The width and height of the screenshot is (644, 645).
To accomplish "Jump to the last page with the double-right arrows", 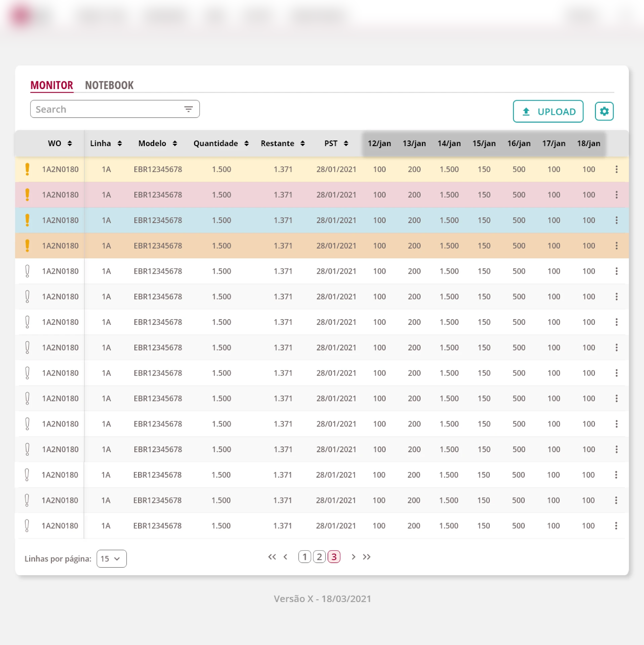I will [367, 557].
